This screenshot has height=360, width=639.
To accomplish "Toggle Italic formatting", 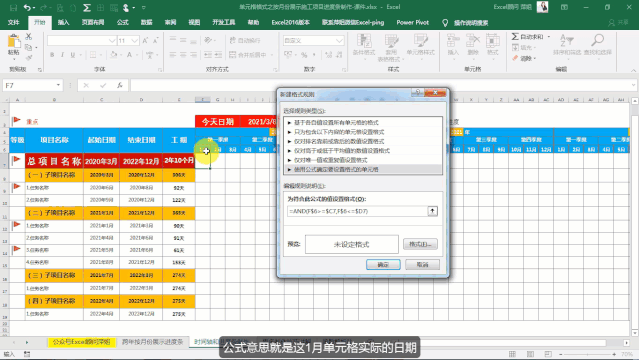I will [x=62, y=55].
